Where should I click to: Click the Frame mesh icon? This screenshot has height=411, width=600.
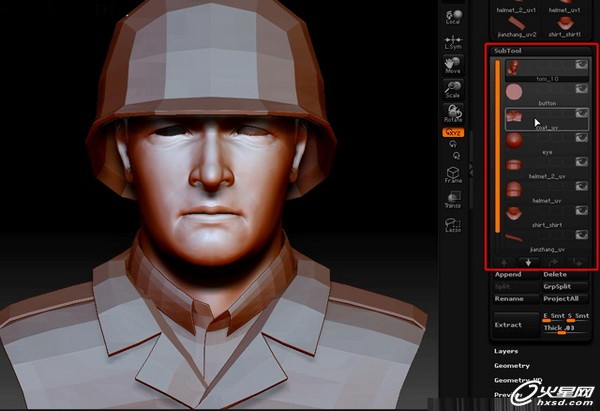coord(453,175)
